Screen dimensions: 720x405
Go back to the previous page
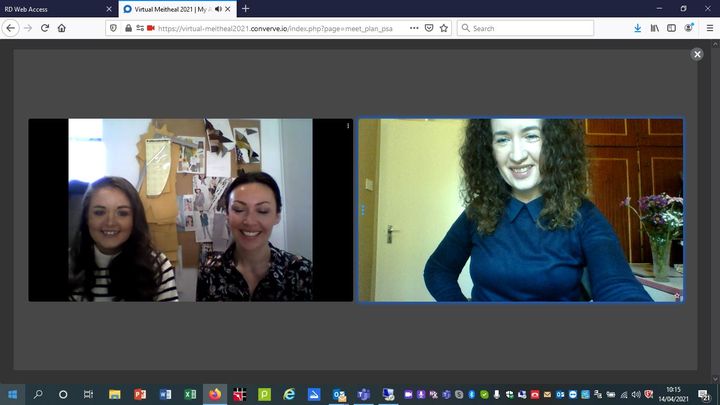coord(11,28)
